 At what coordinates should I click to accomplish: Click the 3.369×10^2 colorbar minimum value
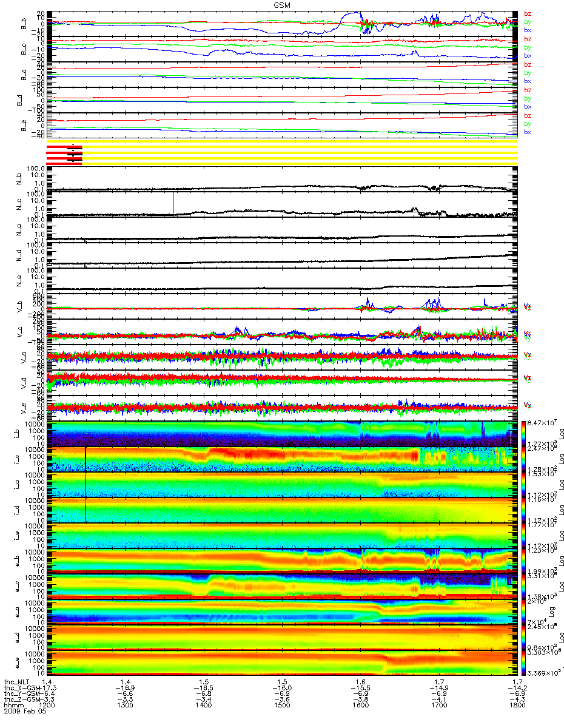pyautogui.click(x=544, y=673)
